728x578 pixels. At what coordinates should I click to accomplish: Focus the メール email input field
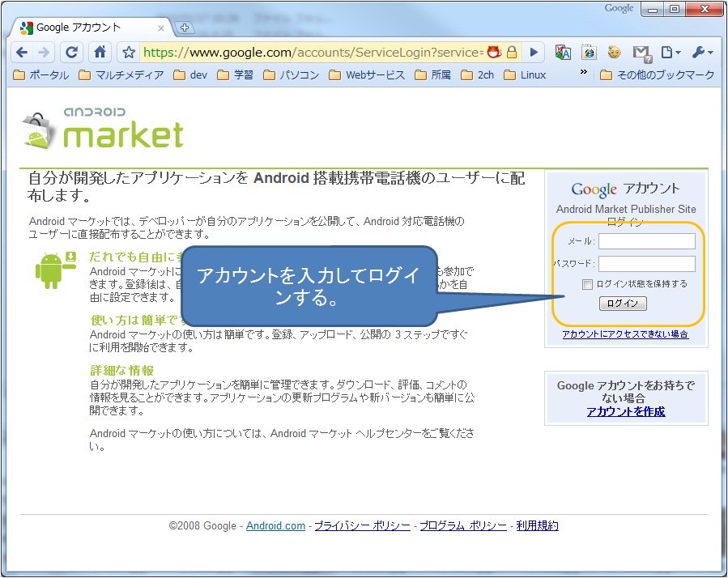click(647, 241)
